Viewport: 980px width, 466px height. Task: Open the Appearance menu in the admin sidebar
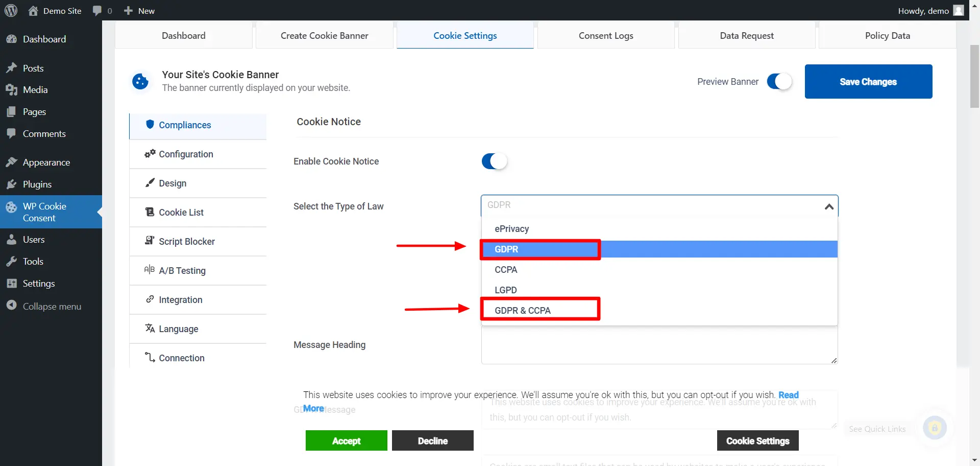[x=46, y=162]
